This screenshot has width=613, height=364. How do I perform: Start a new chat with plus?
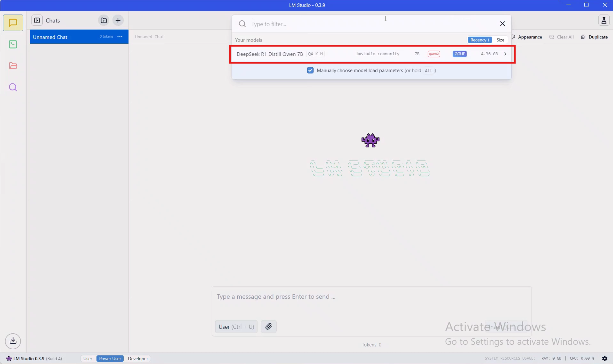click(x=118, y=20)
